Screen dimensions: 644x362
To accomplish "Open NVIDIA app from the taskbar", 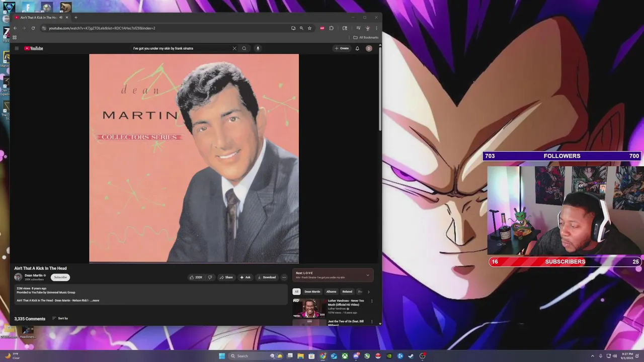I will (x=389, y=356).
